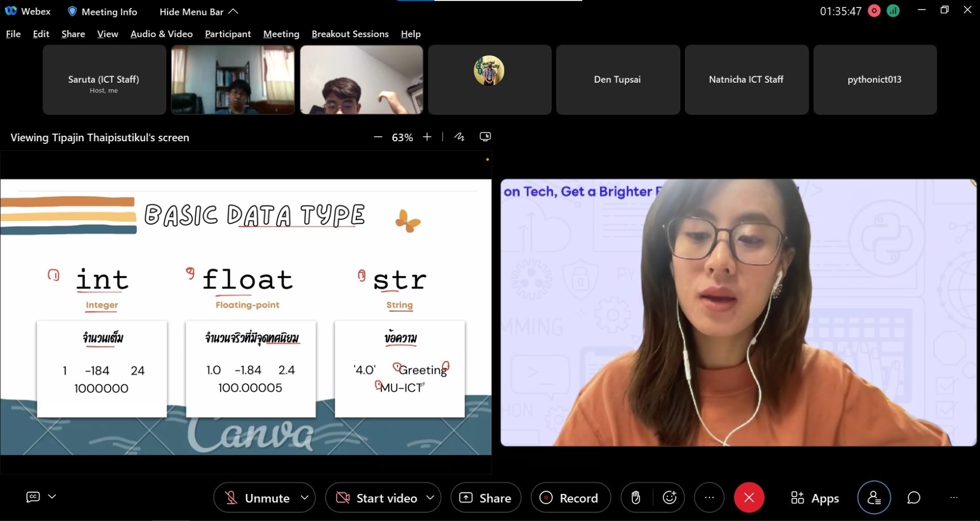Image resolution: width=980 pixels, height=521 pixels.
Task: Raise hand using the hand icon
Action: click(x=636, y=497)
